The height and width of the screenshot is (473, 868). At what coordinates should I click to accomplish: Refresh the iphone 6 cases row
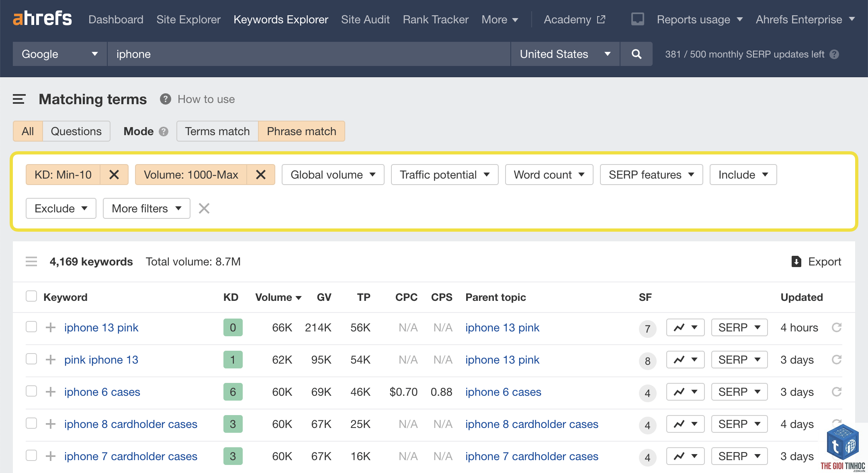click(837, 392)
